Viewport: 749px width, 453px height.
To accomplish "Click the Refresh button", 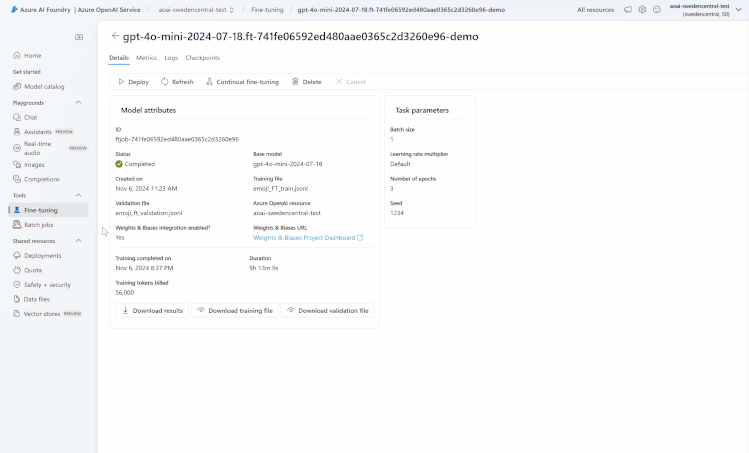I will pyautogui.click(x=177, y=82).
